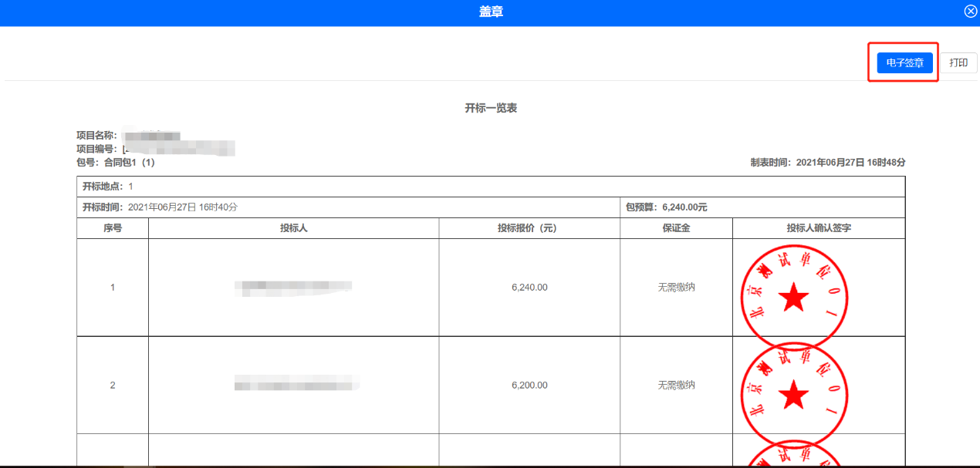The height and width of the screenshot is (468, 980).
Task: Click the red seal stamp in row 2
Action: [x=794, y=394]
